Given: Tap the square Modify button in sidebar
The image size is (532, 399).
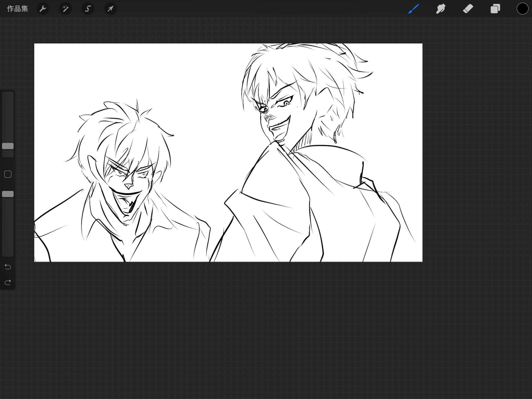Looking at the screenshot, I should click(8, 174).
